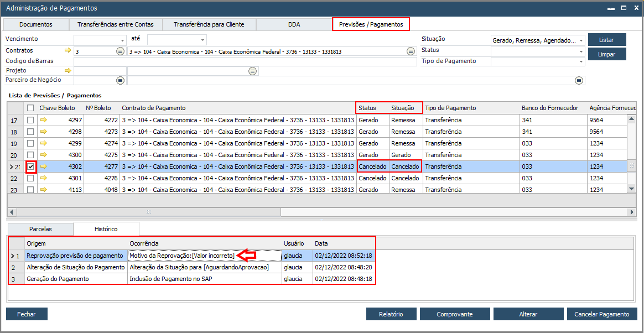This screenshot has width=644, height=333.
Task: Click the Tipo de Pagamento column header
Action: coord(471,108)
